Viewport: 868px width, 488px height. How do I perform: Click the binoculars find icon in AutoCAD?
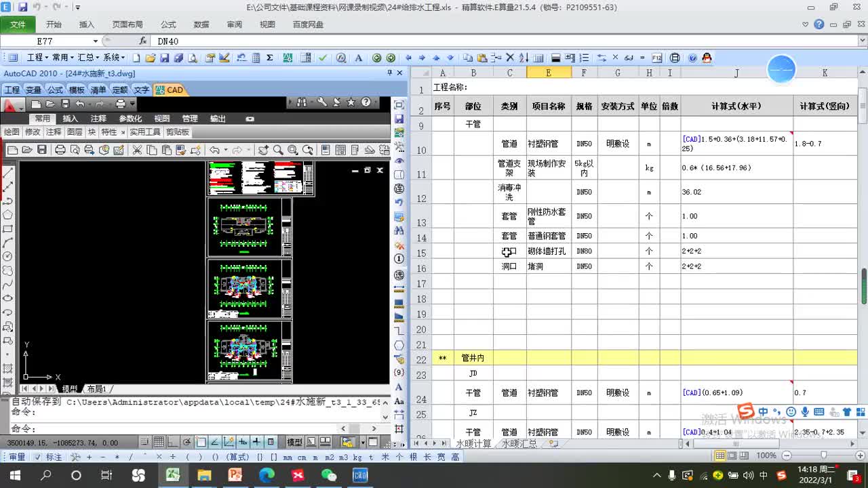(302, 102)
